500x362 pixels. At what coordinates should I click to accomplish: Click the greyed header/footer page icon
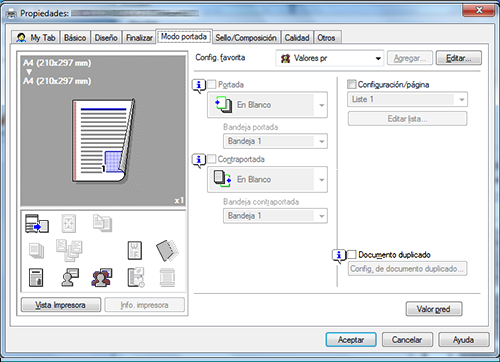(x=167, y=277)
